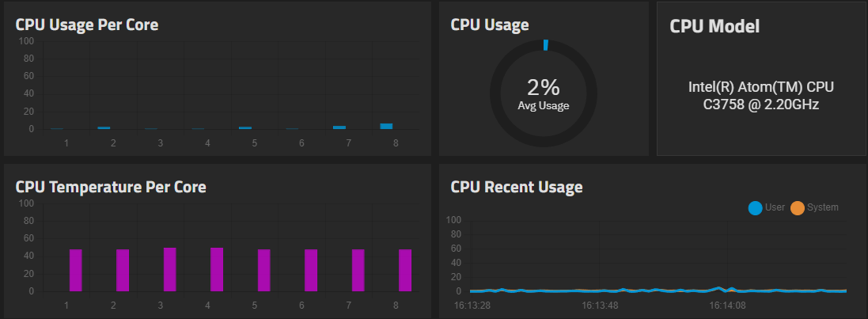Click the orange System legend circle
Screen dimensions: 868x319
pyautogui.click(x=797, y=207)
